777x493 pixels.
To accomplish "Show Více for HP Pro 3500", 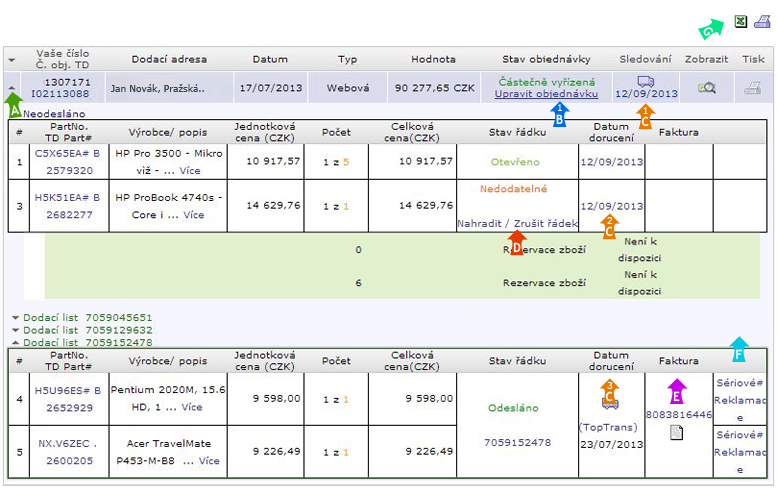I will click(190, 171).
